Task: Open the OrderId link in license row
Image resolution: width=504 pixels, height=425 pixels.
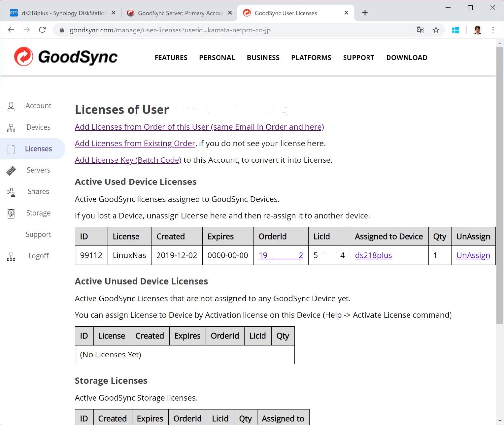Action: (x=281, y=255)
